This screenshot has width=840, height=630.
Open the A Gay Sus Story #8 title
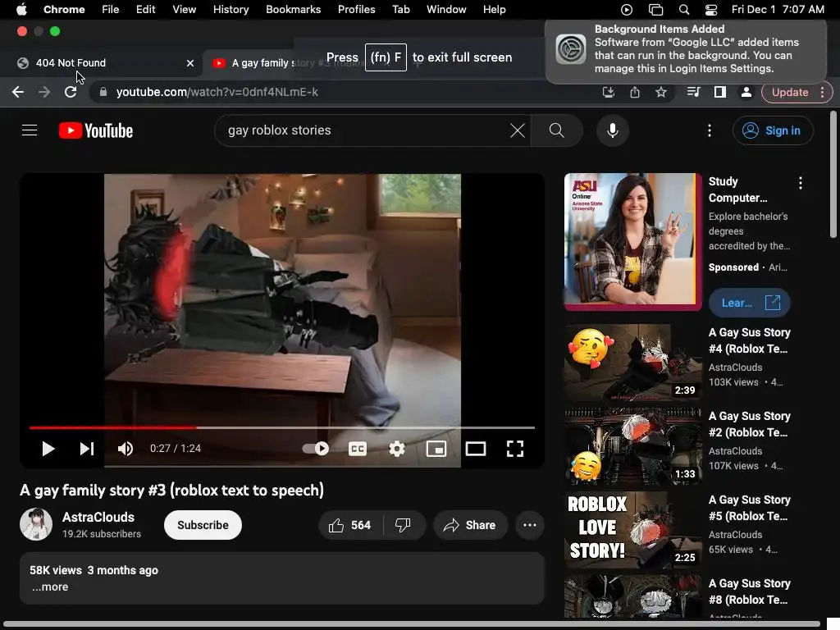[750, 591]
